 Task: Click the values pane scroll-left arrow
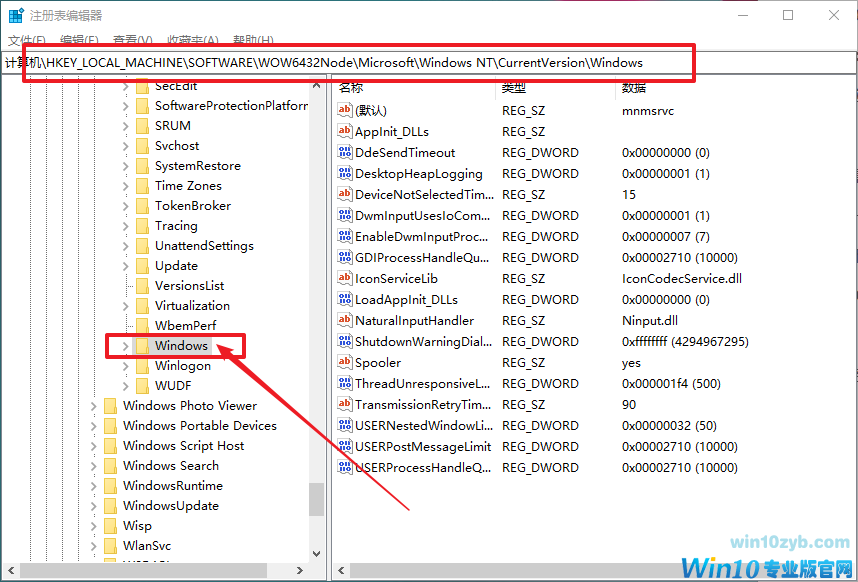[x=341, y=571]
